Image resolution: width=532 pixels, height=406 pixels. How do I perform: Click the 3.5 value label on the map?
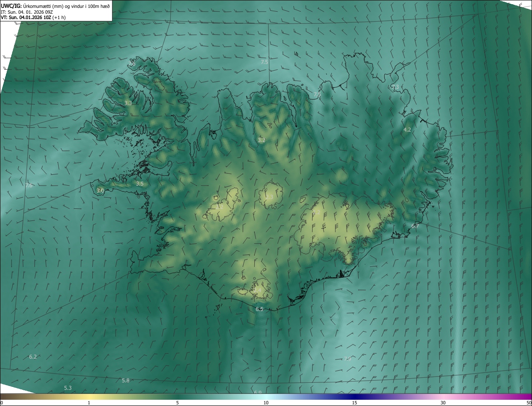(140, 183)
